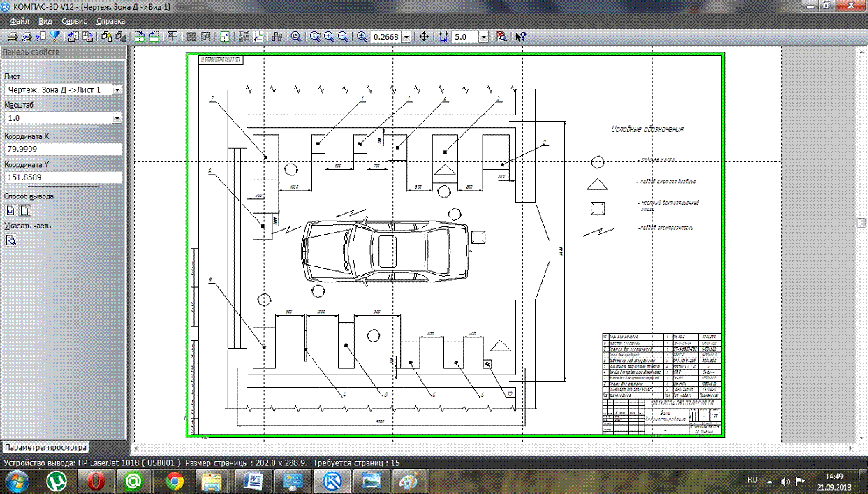Click the close preview icon near help

coord(501,36)
